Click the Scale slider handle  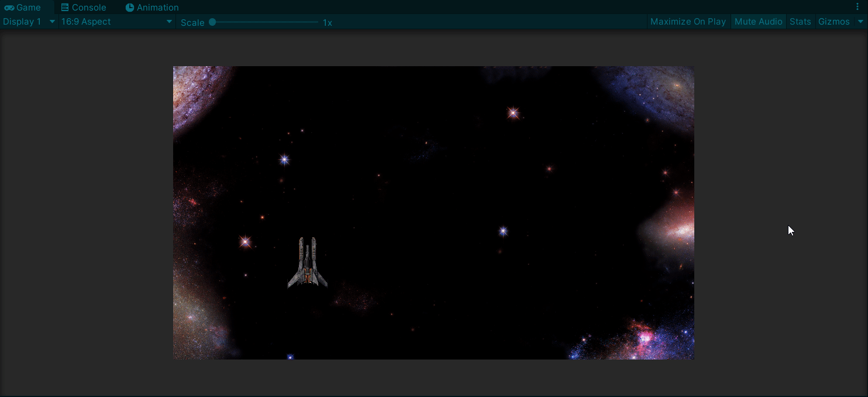212,22
